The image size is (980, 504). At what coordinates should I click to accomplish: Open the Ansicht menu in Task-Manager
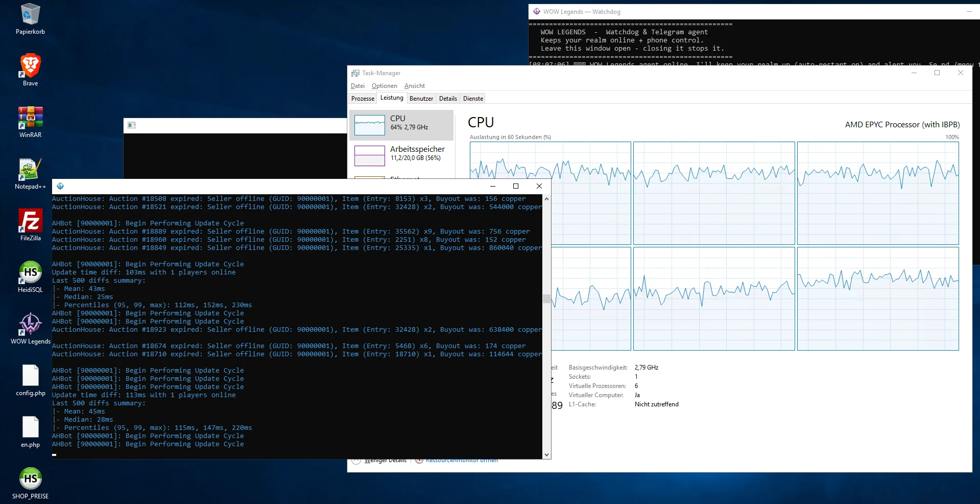pos(414,86)
